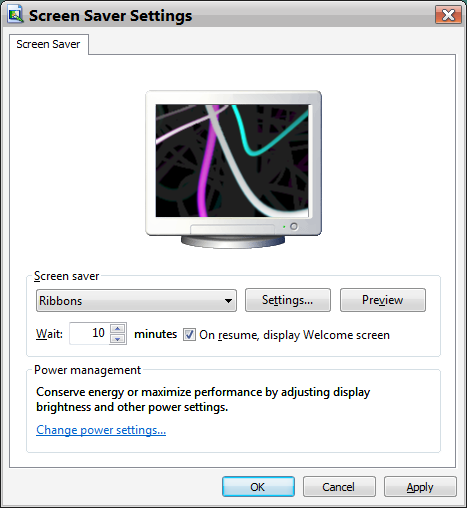Click the Cancel button

pos(339,487)
